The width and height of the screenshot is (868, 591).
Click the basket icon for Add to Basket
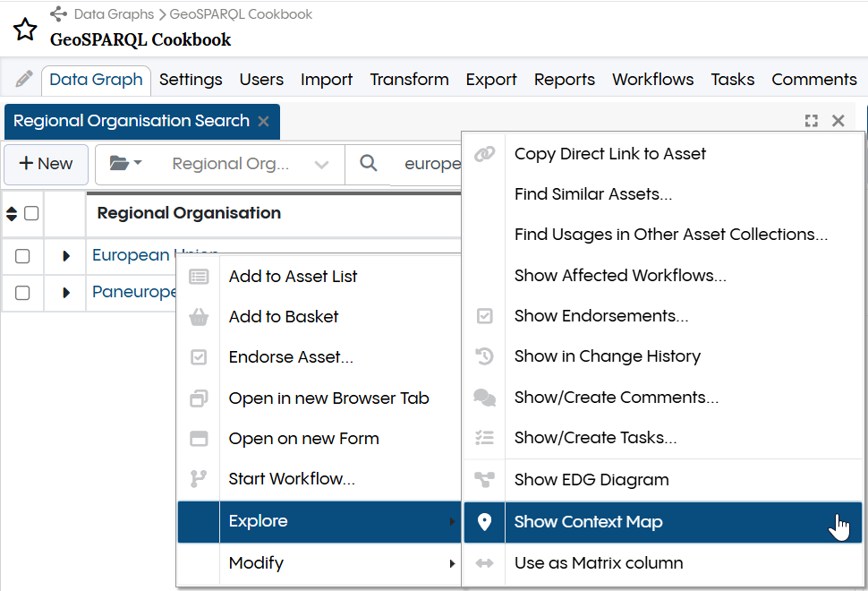(199, 317)
